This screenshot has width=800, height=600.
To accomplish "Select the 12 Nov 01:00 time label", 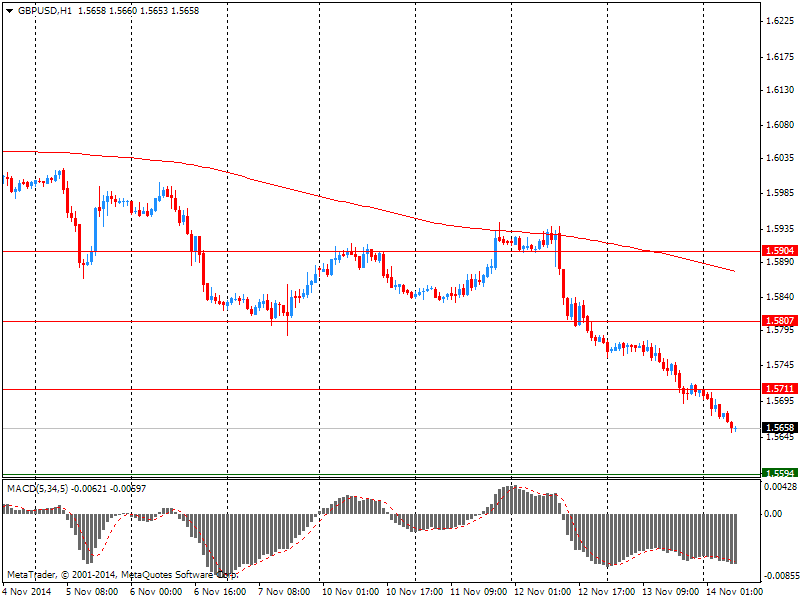I will point(543,591).
